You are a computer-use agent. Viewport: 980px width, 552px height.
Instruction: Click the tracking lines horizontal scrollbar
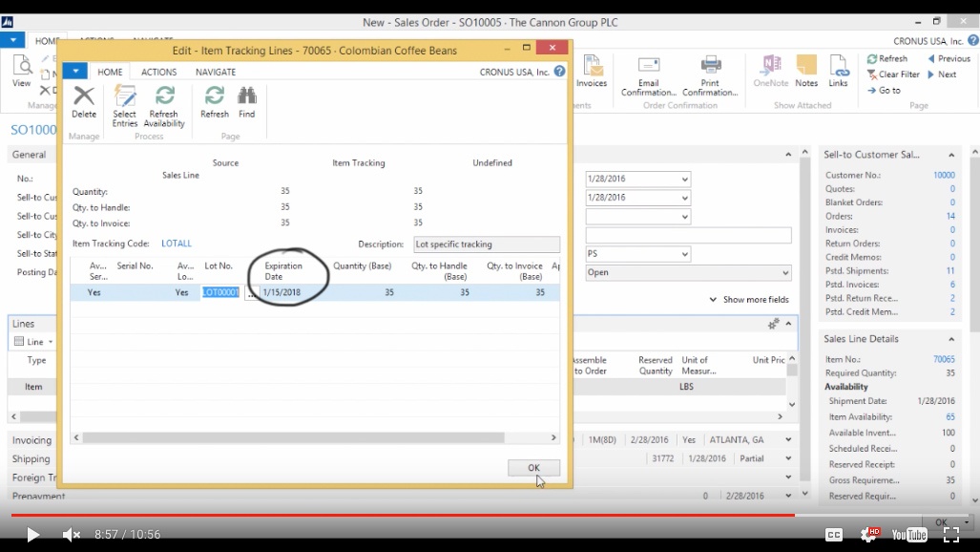[x=293, y=437]
